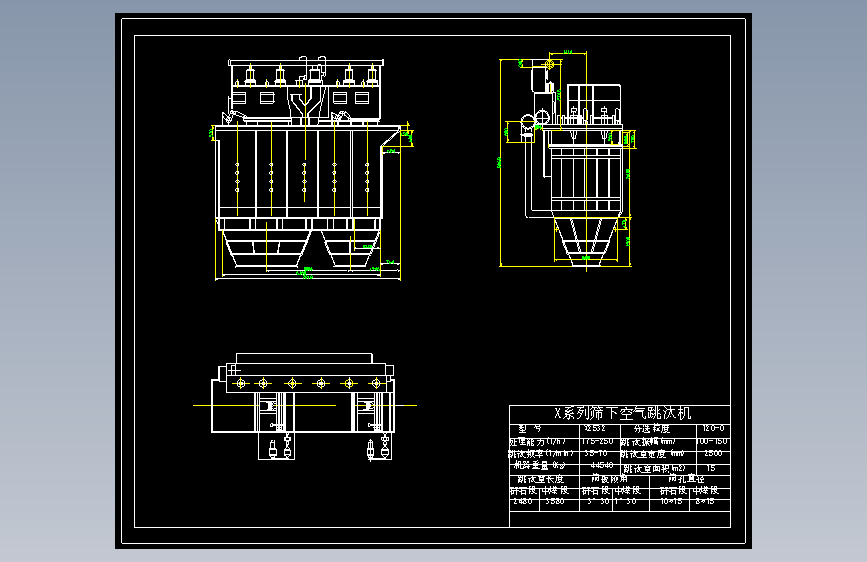
Task: Click the 8×15 sieve hole value
Action: [x=705, y=501]
